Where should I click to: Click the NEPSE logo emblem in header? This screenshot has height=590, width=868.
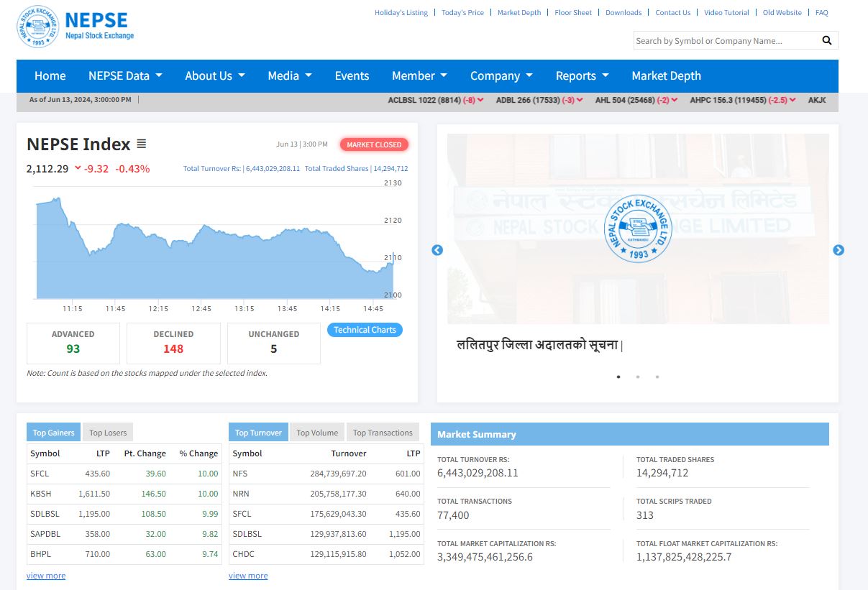click(37, 27)
